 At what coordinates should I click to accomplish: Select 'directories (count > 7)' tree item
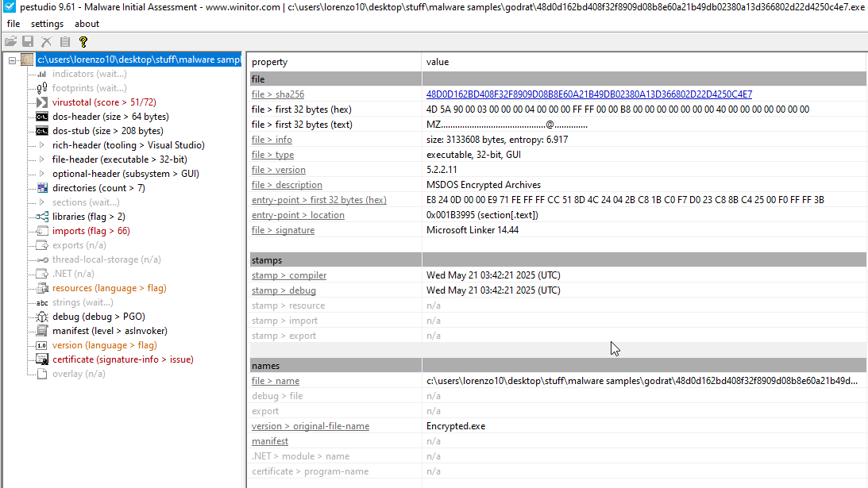tap(98, 188)
